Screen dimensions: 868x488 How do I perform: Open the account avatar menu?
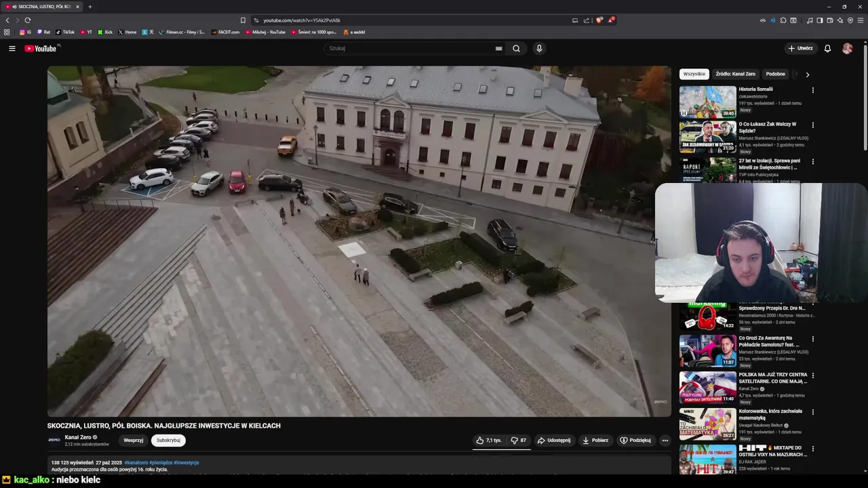coord(847,48)
